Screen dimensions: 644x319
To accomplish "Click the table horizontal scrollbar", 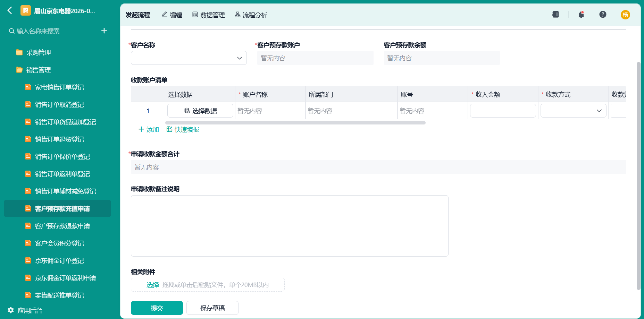I will pyautogui.click(x=295, y=123).
